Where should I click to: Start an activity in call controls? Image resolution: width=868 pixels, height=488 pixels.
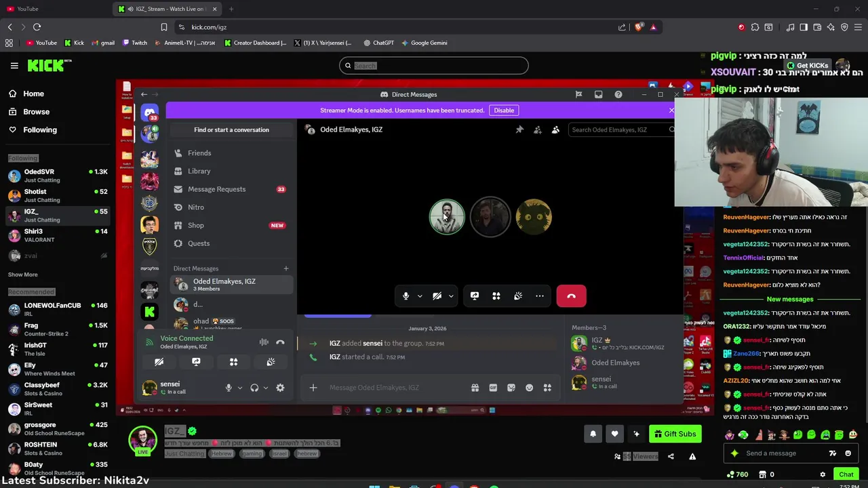coord(496,296)
